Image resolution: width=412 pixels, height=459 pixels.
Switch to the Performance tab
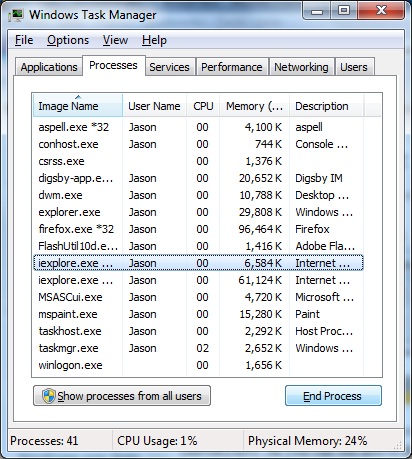[232, 67]
